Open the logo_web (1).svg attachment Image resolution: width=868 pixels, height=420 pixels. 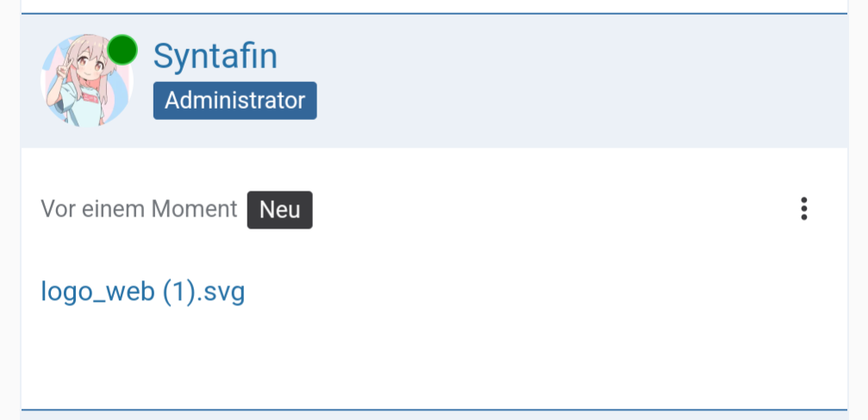point(143,291)
